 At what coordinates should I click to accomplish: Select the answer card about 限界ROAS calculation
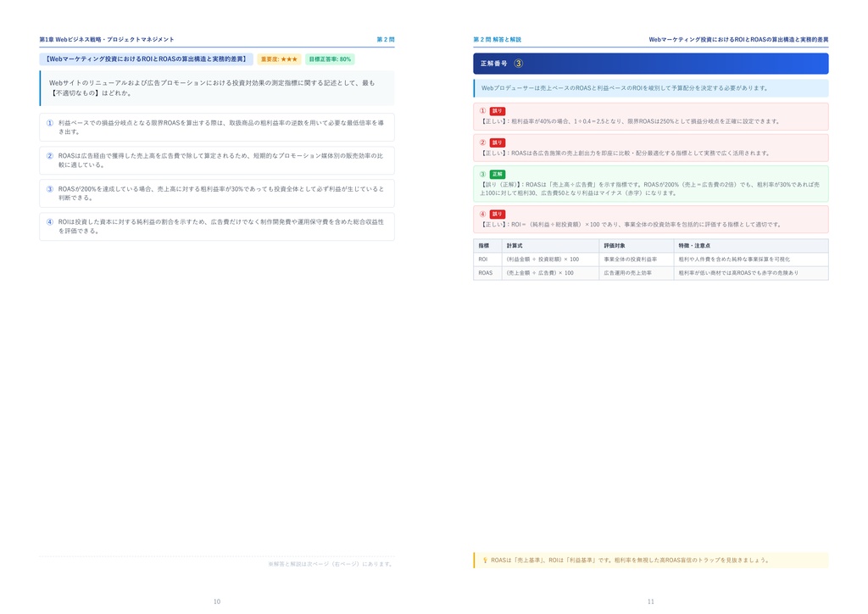pos(217,127)
